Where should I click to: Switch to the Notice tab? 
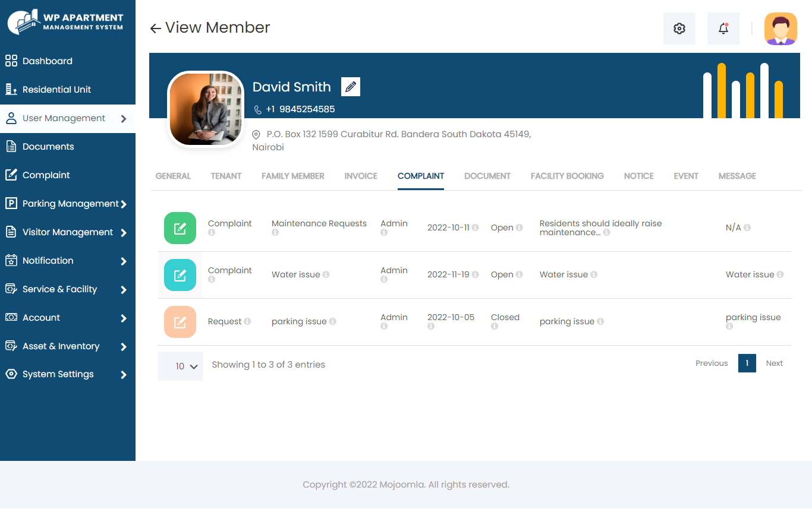(x=639, y=176)
